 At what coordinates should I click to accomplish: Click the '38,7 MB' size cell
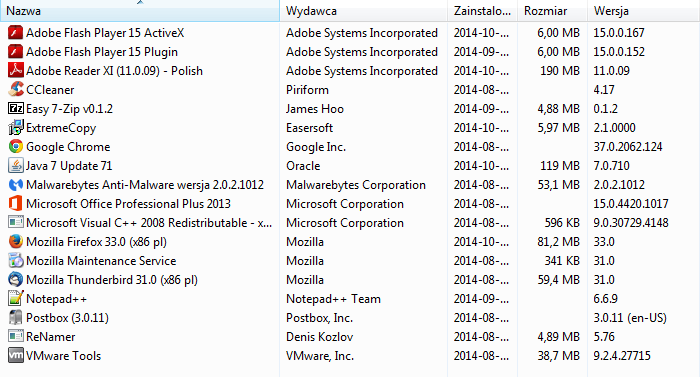pos(558,356)
